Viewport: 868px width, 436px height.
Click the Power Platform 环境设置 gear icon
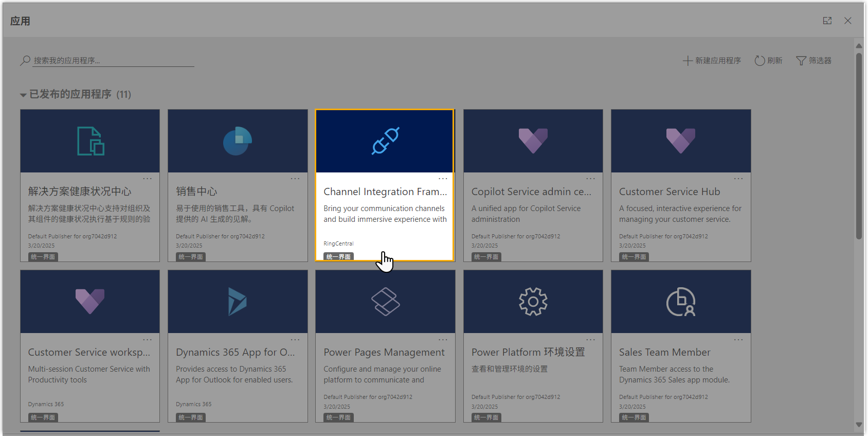533,302
